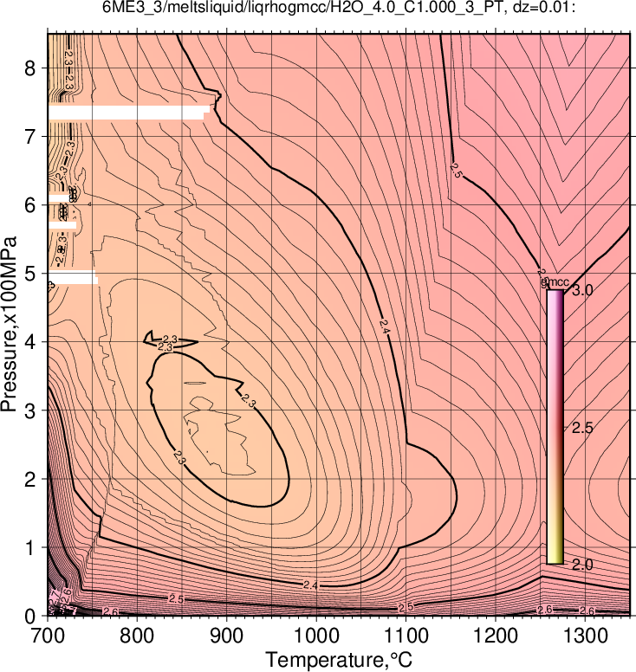Image resolution: width=636 pixels, height=672 pixels.
Task: Click the 3.0 label on the color scale
Action: [582, 291]
